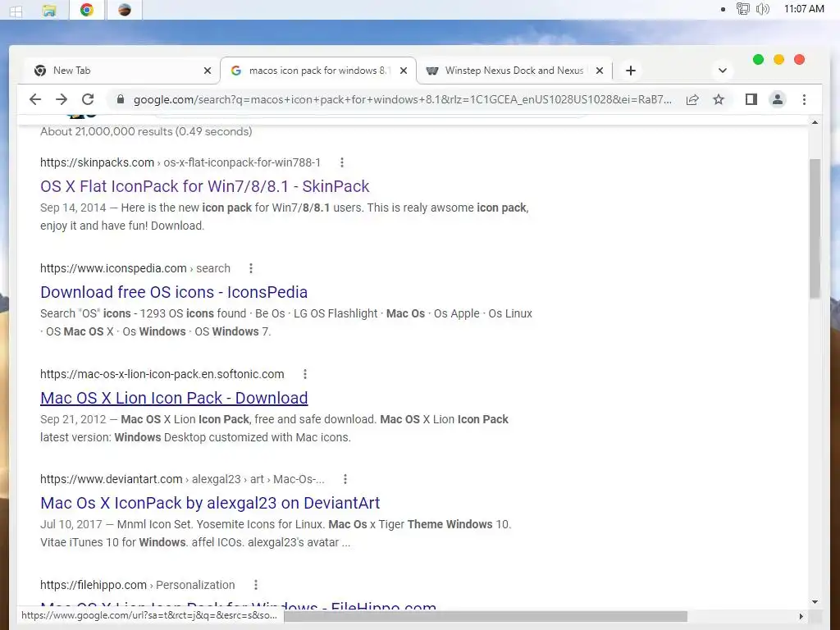Open Download free OS icons IconsPedia link
Screen dimensions: 840x630
[x=174, y=293]
